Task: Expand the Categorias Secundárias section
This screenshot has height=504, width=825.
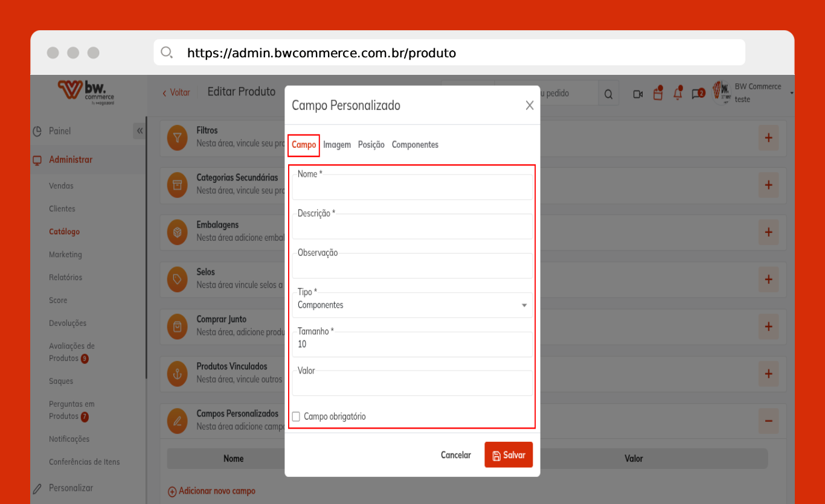Action: tap(768, 185)
